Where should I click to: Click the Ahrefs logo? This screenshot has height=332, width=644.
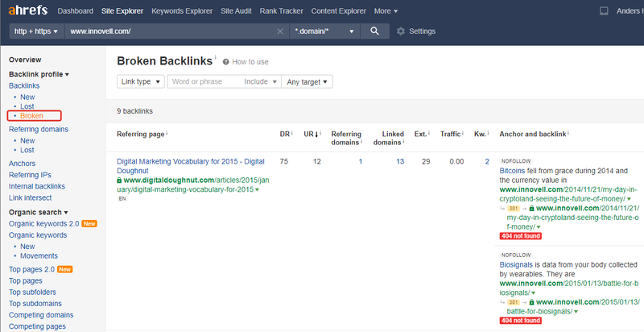pyautogui.click(x=27, y=10)
